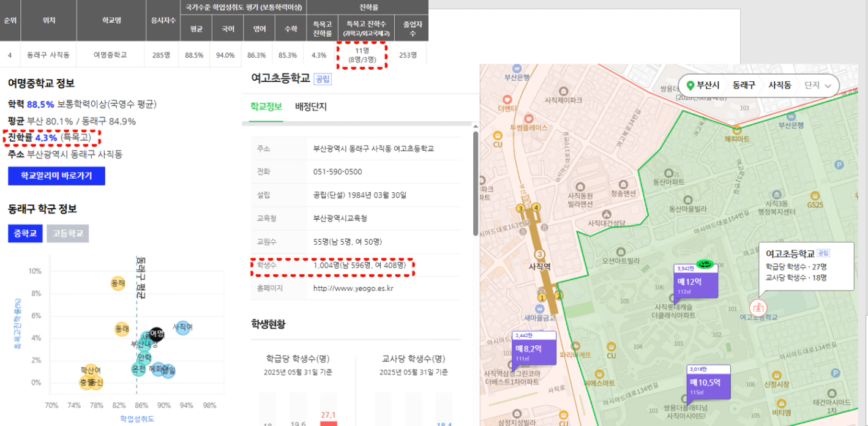The image size is (868, 426).
Task: Open the http://www.yeogo.es.kr homepage link
Action: point(353,288)
